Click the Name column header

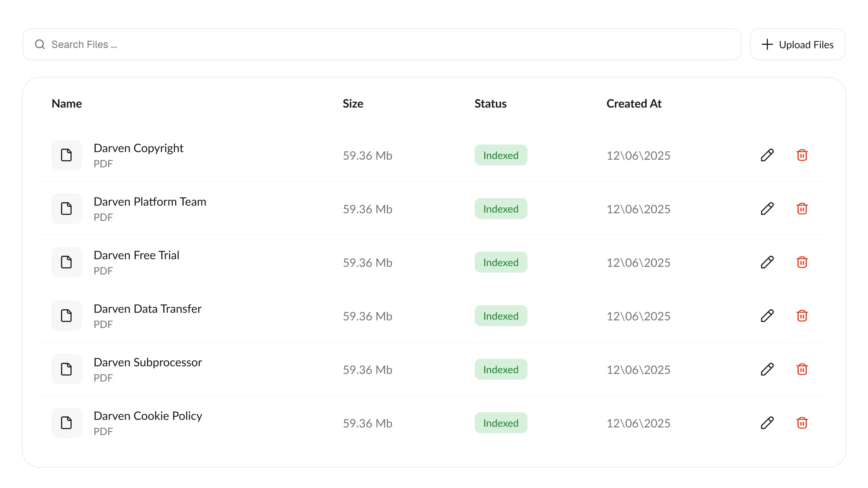67,104
